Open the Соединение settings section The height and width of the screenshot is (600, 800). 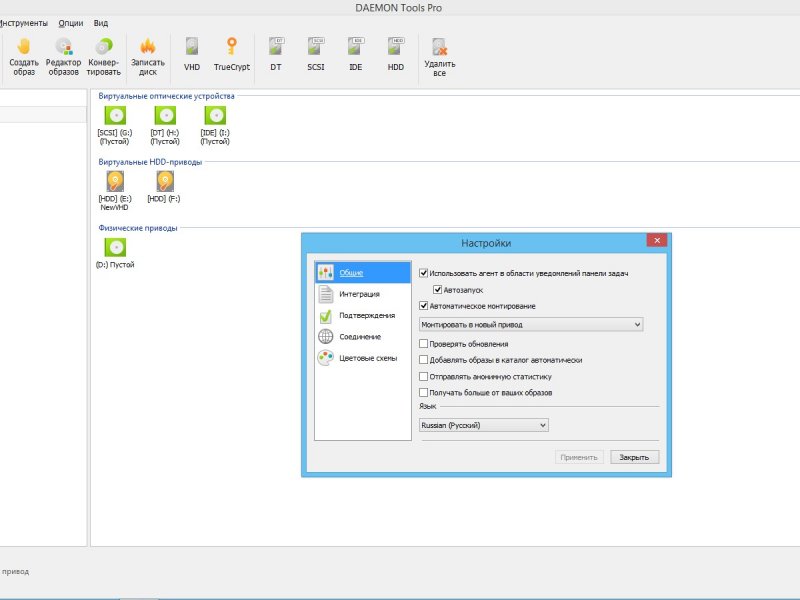363,337
